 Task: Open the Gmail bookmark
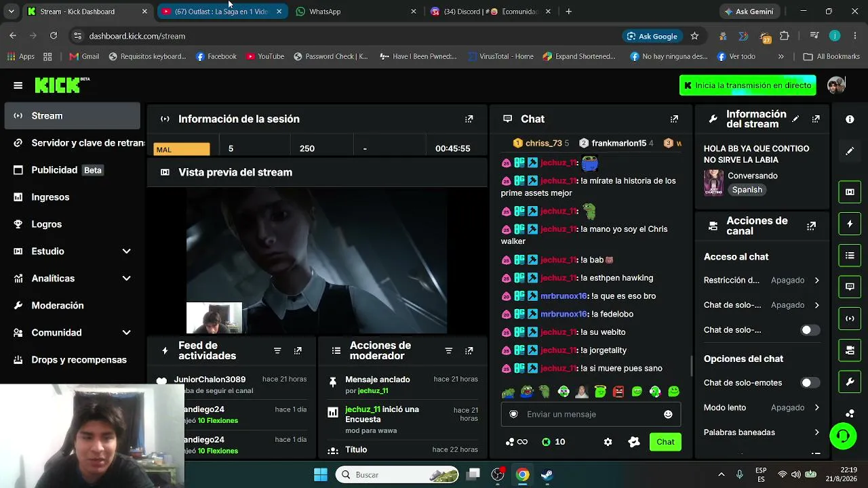click(84, 57)
